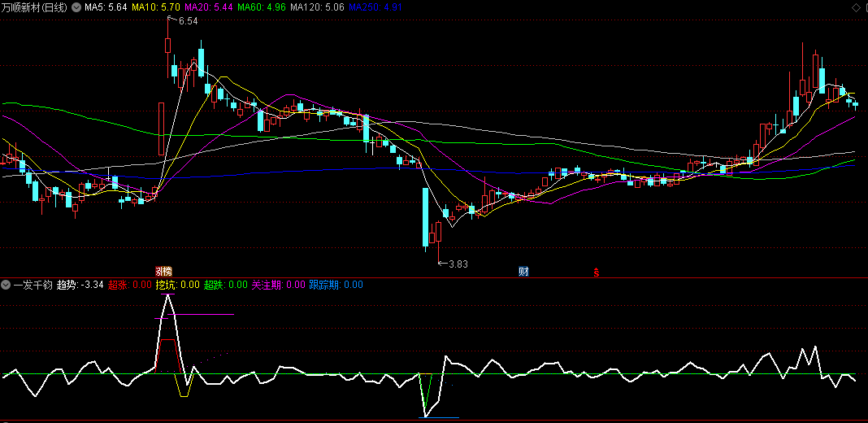Select the green MA60: 4.96 label
Image resolution: width=868 pixels, height=423 pixels.
click(261, 8)
